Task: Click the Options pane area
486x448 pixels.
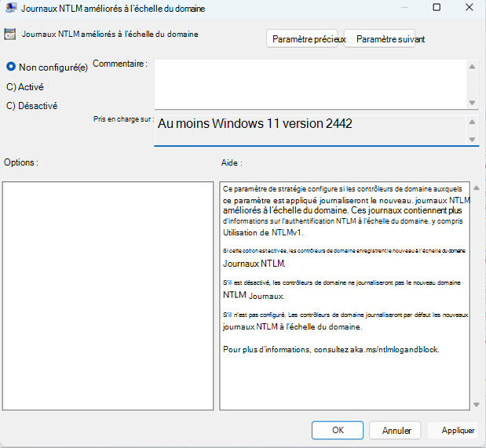Action: tap(108, 296)
